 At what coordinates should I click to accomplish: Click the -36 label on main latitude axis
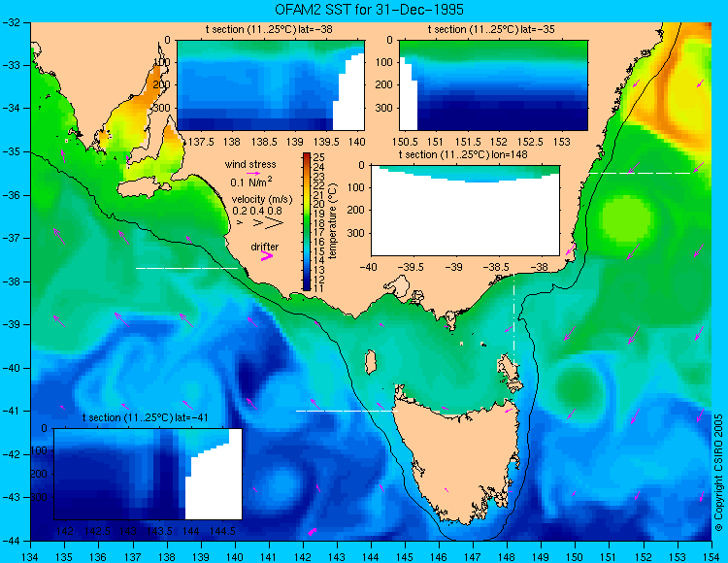point(10,195)
